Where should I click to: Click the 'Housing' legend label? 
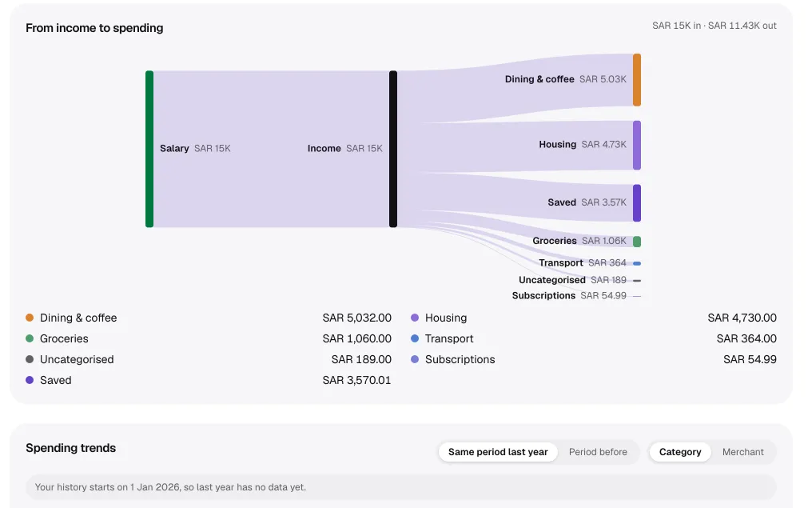tap(446, 318)
